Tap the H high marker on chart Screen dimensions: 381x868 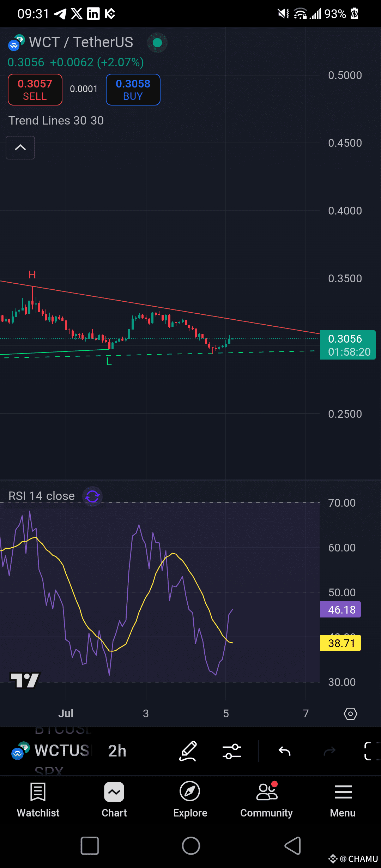pos(32,275)
